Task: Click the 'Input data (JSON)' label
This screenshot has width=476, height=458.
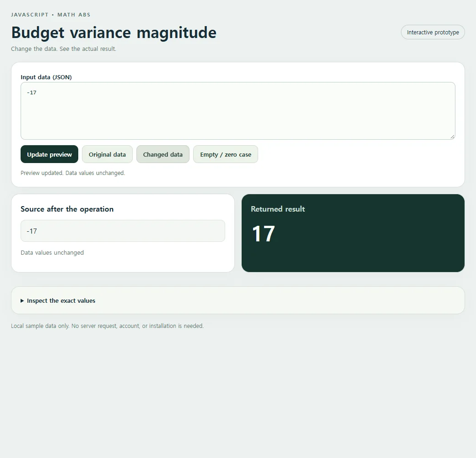Action: click(46, 77)
